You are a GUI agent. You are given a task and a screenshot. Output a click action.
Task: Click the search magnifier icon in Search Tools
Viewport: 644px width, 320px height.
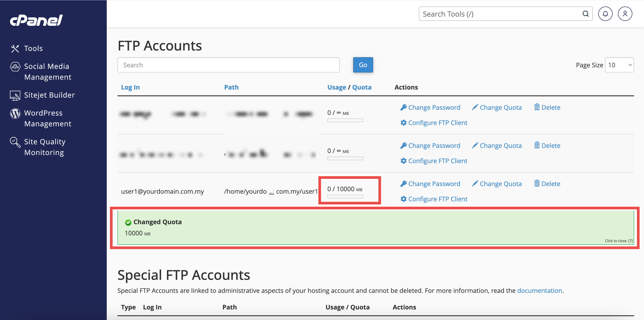pos(585,14)
